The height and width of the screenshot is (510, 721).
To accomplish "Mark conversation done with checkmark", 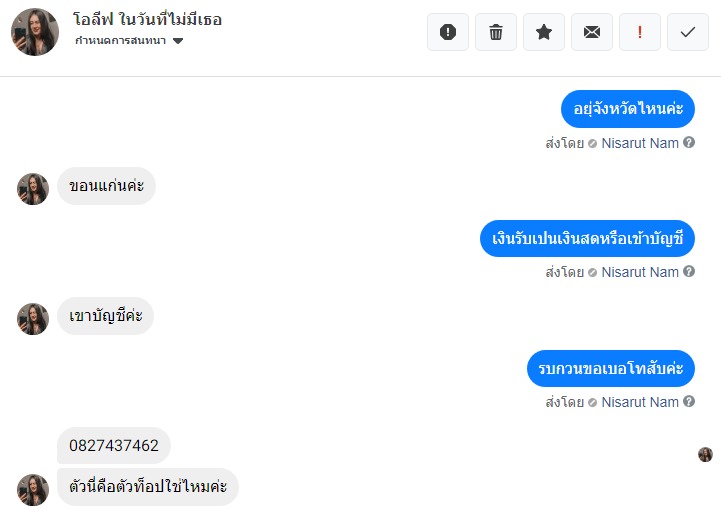I will point(688,32).
